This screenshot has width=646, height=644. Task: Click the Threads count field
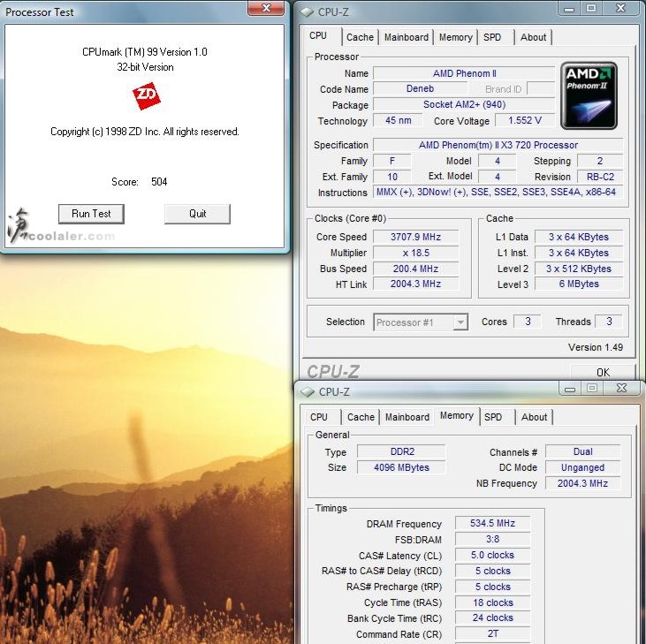point(609,322)
